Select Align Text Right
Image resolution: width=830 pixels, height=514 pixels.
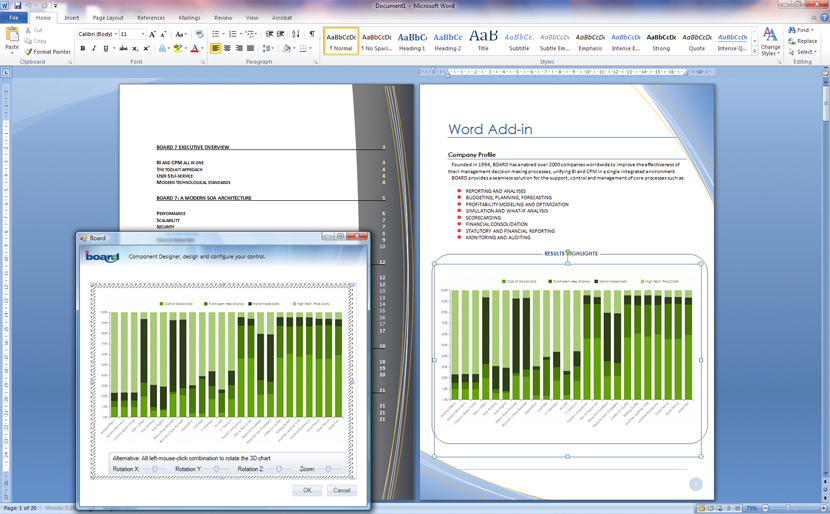point(239,48)
